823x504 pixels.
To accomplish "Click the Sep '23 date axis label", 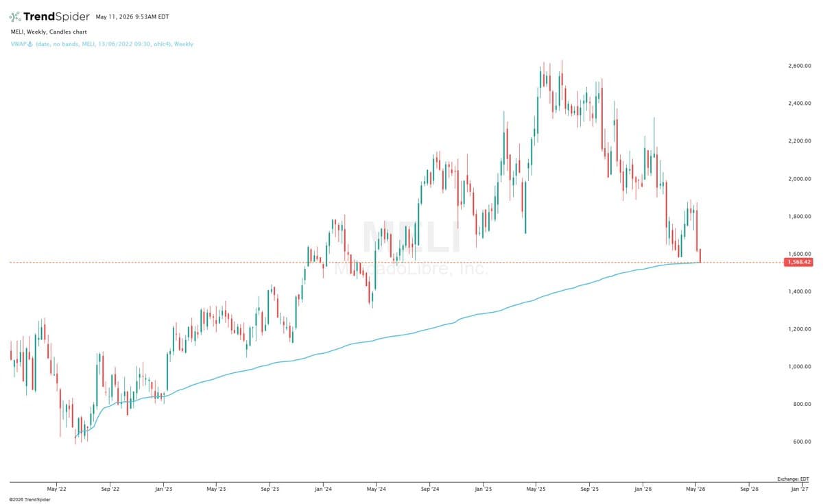I will pyautogui.click(x=270, y=489).
